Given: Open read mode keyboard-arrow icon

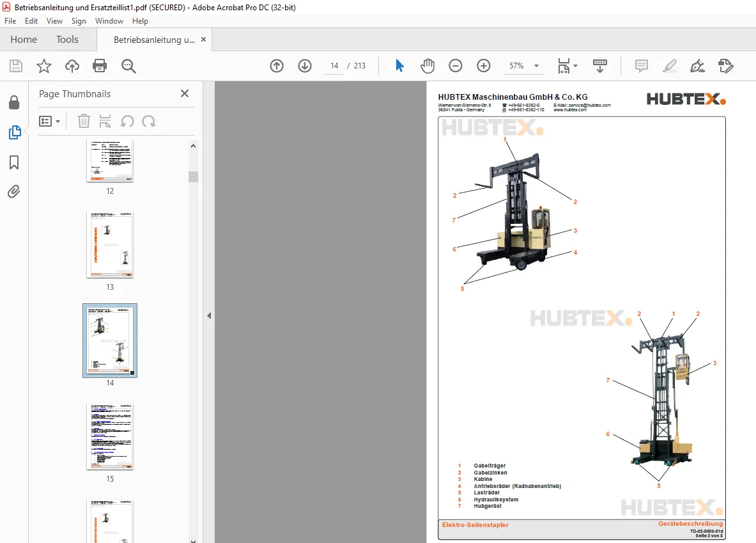Looking at the screenshot, I should coord(600,66).
